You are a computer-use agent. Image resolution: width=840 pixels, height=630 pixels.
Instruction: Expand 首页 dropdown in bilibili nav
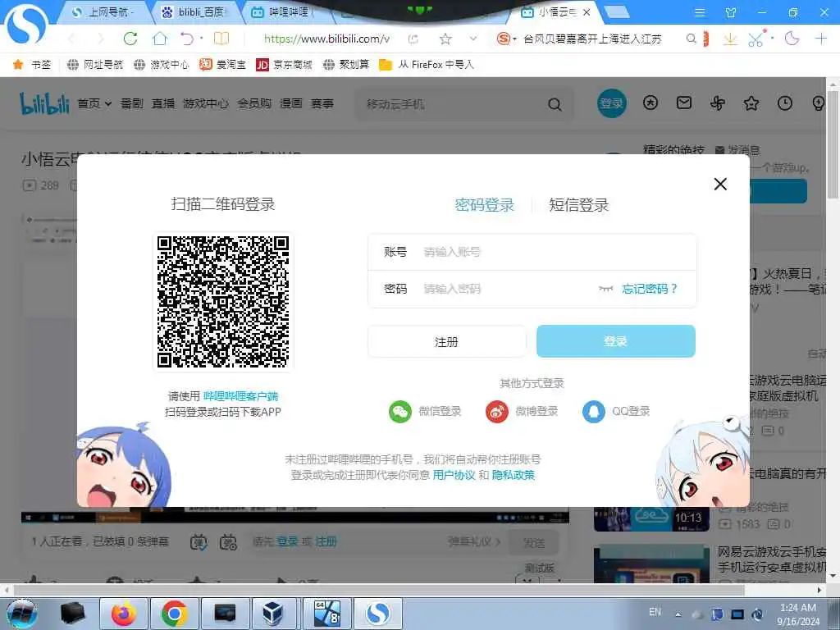tap(95, 103)
